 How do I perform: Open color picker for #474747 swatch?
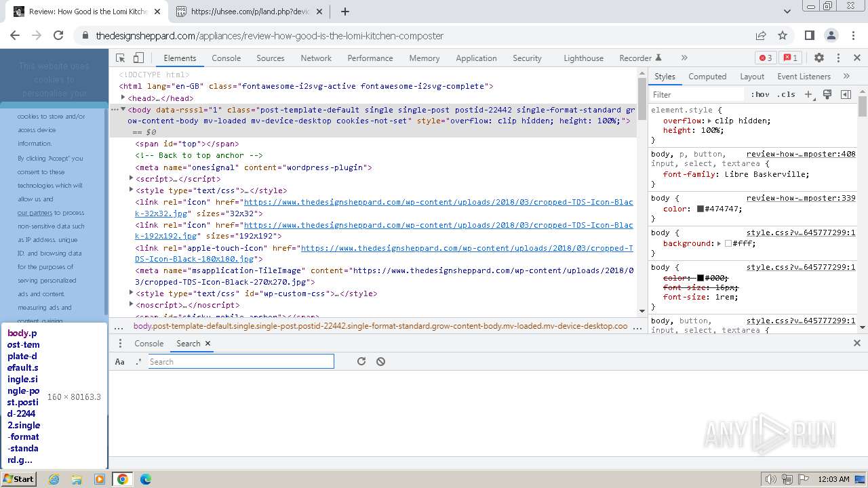click(700, 209)
